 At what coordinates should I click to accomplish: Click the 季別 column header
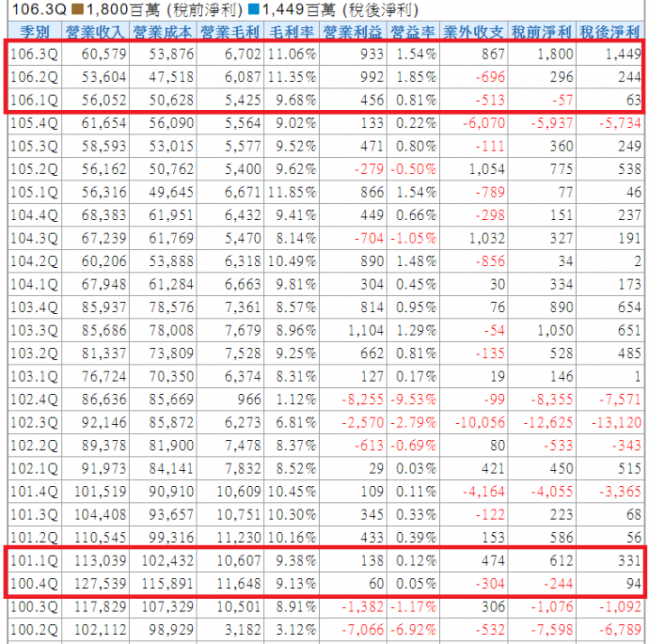coord(35,32)
